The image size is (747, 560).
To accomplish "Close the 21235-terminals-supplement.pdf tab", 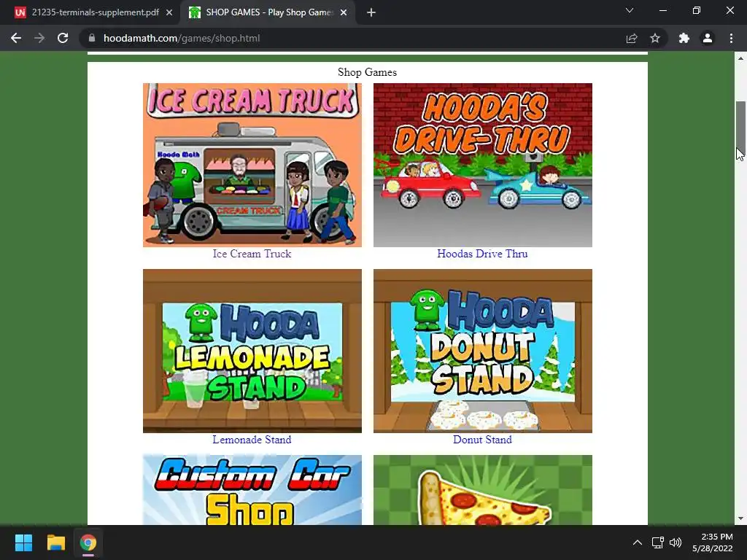I will 169,12.
